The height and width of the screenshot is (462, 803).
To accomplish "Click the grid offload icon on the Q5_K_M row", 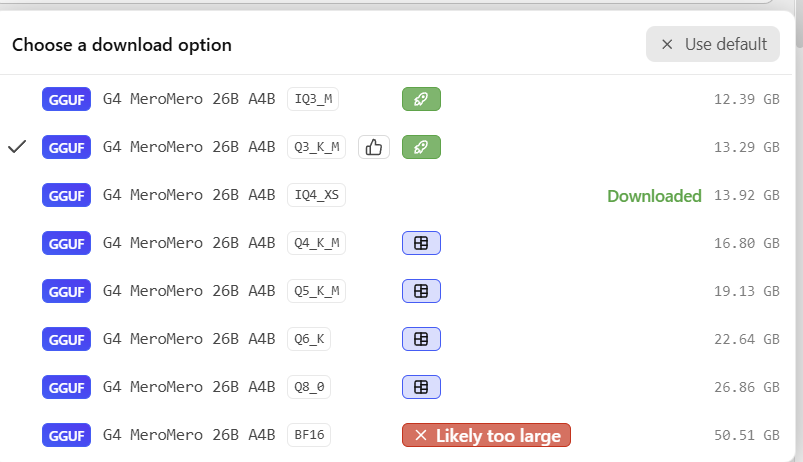I will (421, 291).
